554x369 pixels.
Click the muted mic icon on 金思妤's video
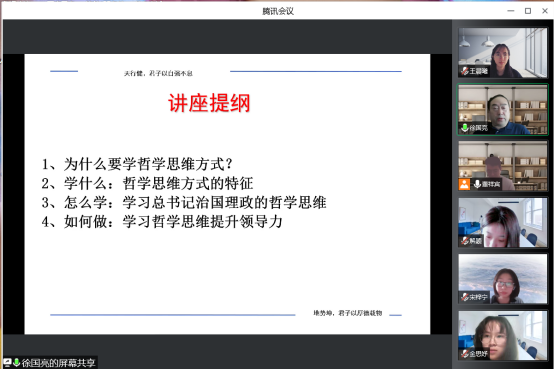click(465, 353)
